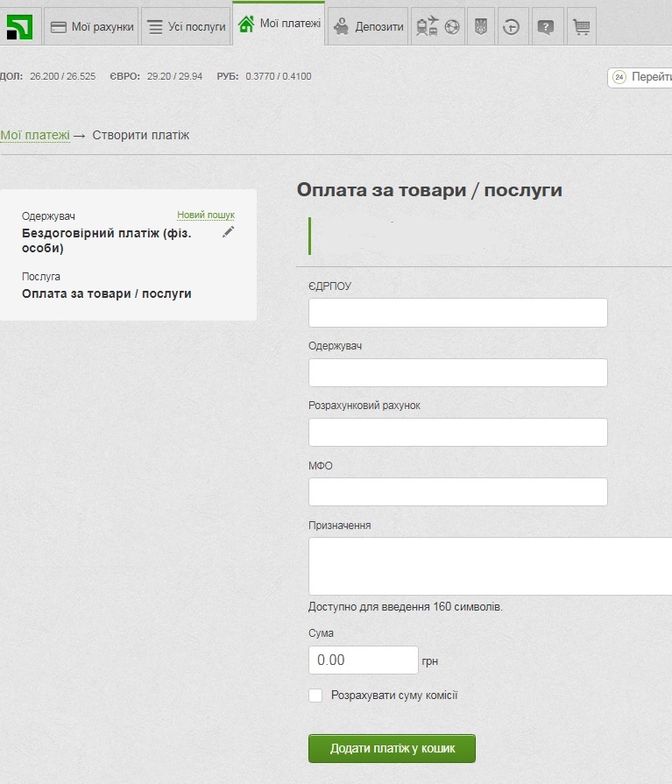Click the home icon in Мої платежі tab
672x784 pixels.
pos(246,24)
